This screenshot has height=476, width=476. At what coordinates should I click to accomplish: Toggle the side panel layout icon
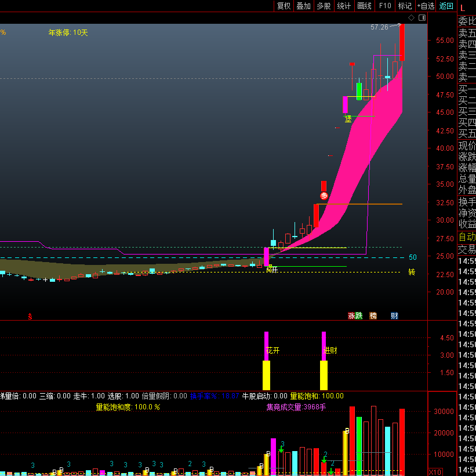coord(422,17)
